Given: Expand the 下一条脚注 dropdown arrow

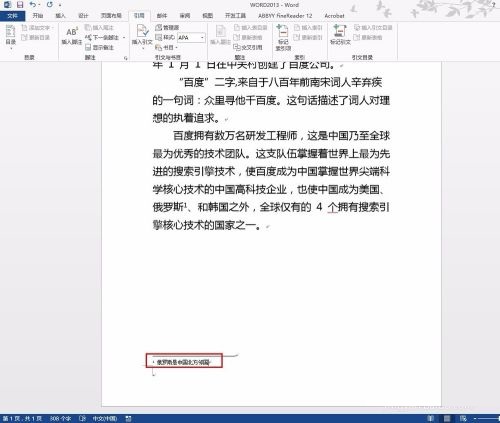Looking at the screenshot, I should click(x=124, y=38).
